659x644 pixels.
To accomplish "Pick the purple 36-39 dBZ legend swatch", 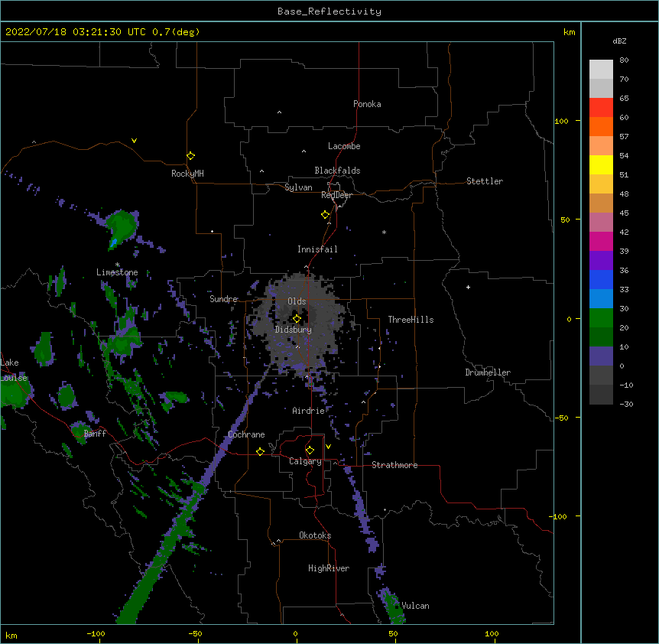I will (601, 261).
